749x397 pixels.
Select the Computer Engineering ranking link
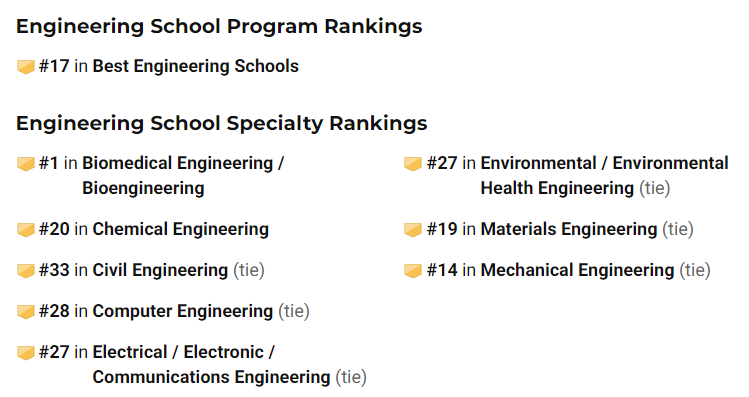point(182,311)
